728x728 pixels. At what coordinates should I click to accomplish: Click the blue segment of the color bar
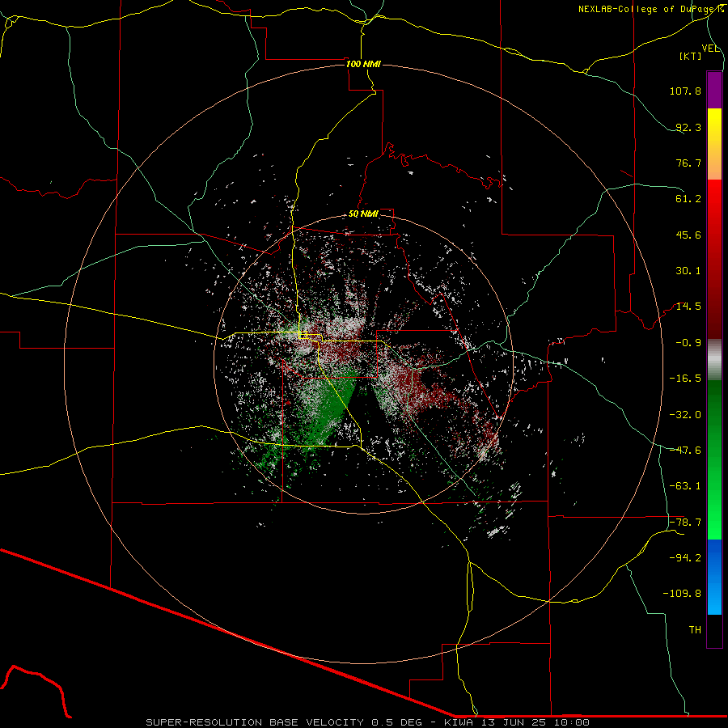[714, 577]
